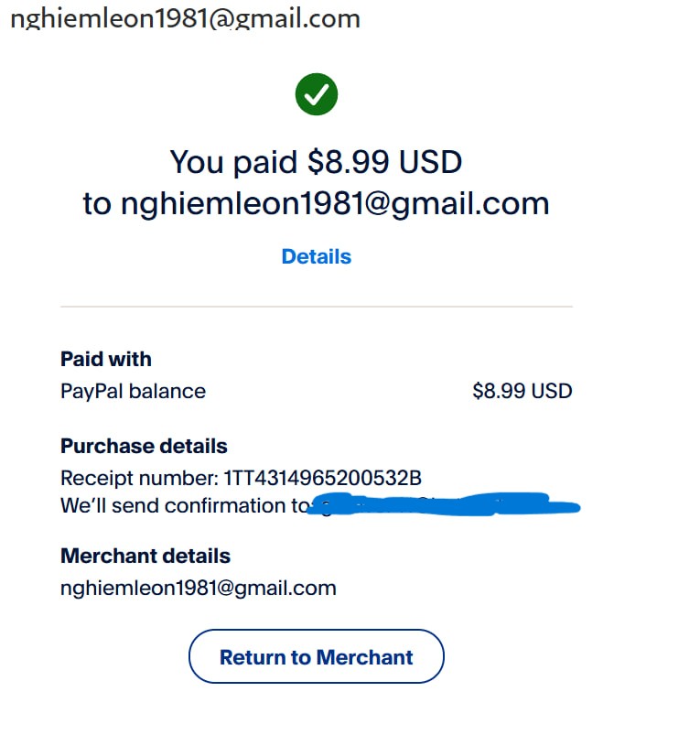Click the 'Purchase details' section heading

pyautogui.click(x=144, y=446)
